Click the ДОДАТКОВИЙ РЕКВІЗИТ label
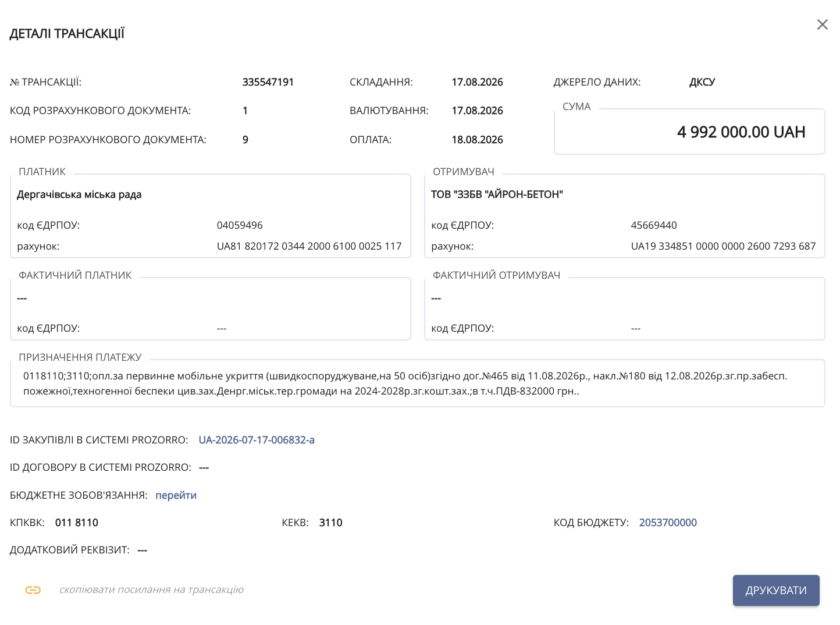The width and height of the screenshot is (840, 625). pos(70,550)
